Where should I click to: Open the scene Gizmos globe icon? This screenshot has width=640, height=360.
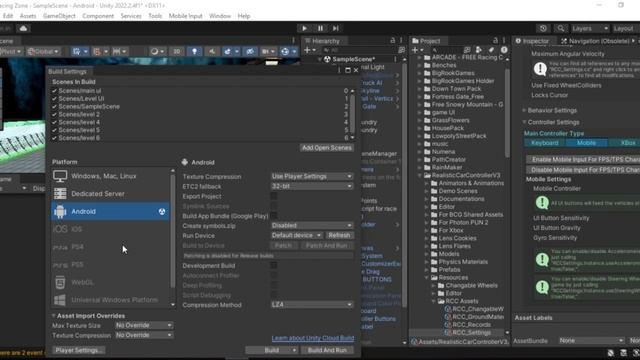[x=285, y=51]
